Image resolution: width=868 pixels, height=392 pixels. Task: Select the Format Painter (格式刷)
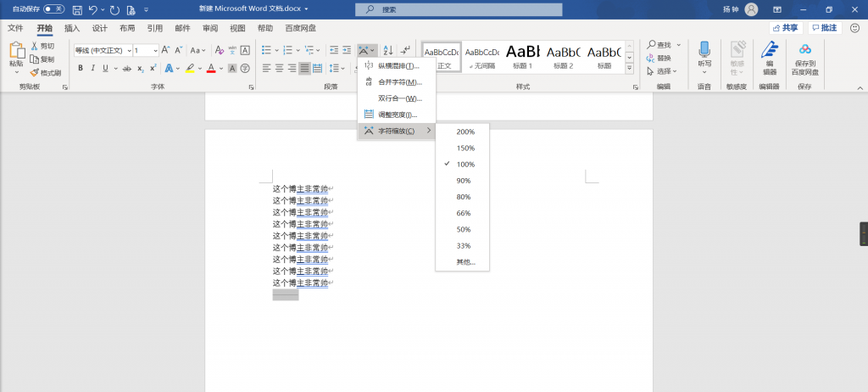coord(46,73)
